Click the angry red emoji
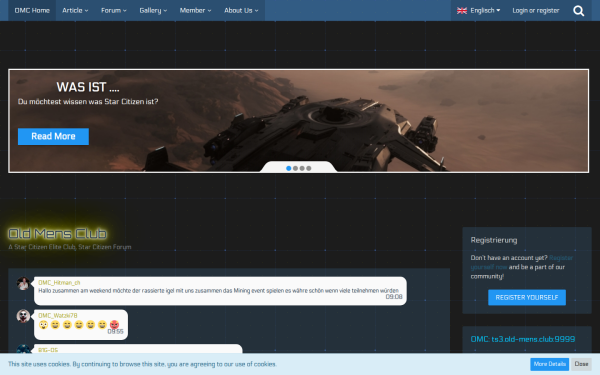The width and height of the screenshot is (600, 375). click(x=114, y=324)
